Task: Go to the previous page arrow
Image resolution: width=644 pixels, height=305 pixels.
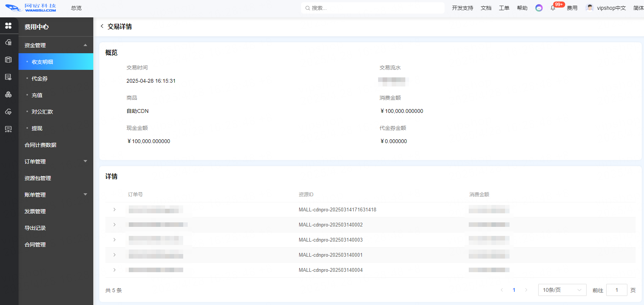Action: point(502,290)
